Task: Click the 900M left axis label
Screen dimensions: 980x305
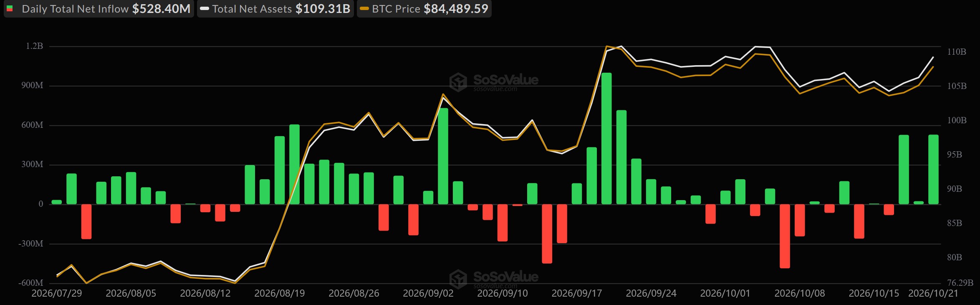Action: [33, 86]
